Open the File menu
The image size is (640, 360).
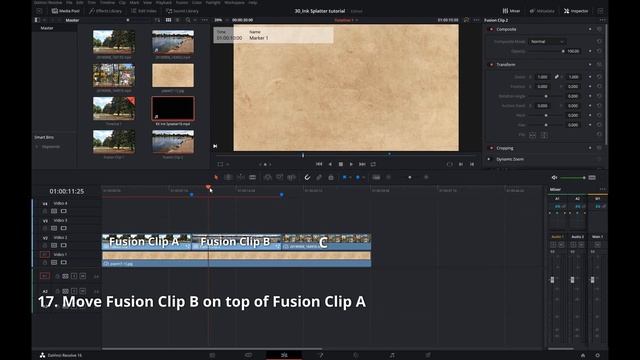(69, 2)
